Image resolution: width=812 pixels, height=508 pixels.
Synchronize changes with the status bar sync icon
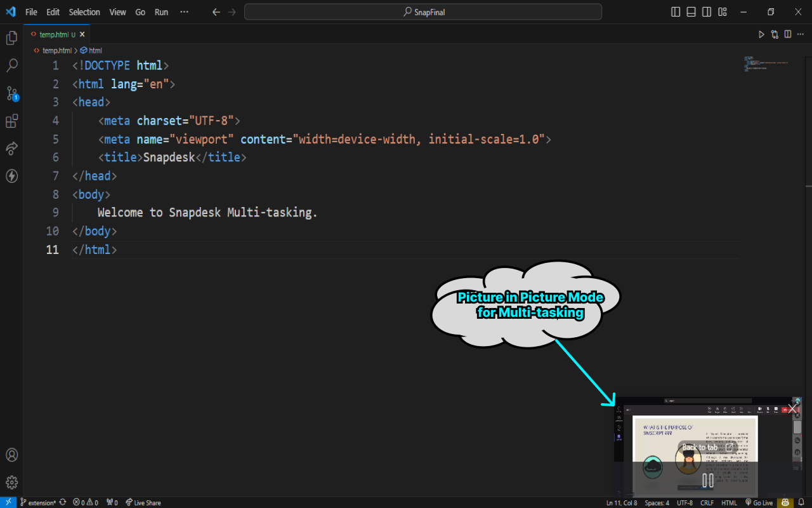pos(62,502)
